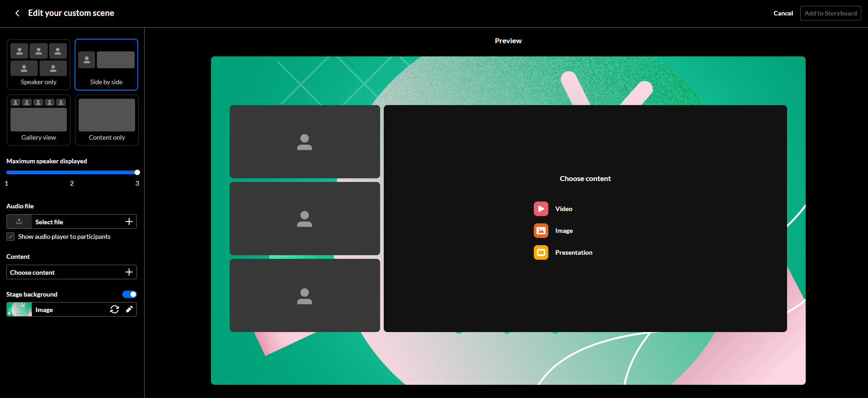This screenshot has height=398, width=868.
Task: Click the 'Preview' heading text
Action: click(x=508, y=40)
